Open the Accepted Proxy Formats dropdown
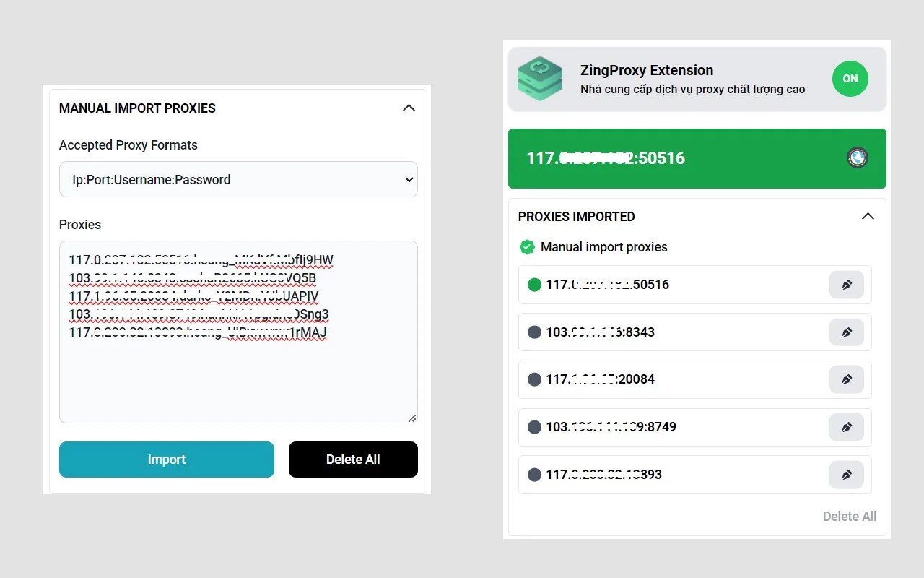Image resolution: width=924 pixels, height=578 pixels. coord(238,180)
